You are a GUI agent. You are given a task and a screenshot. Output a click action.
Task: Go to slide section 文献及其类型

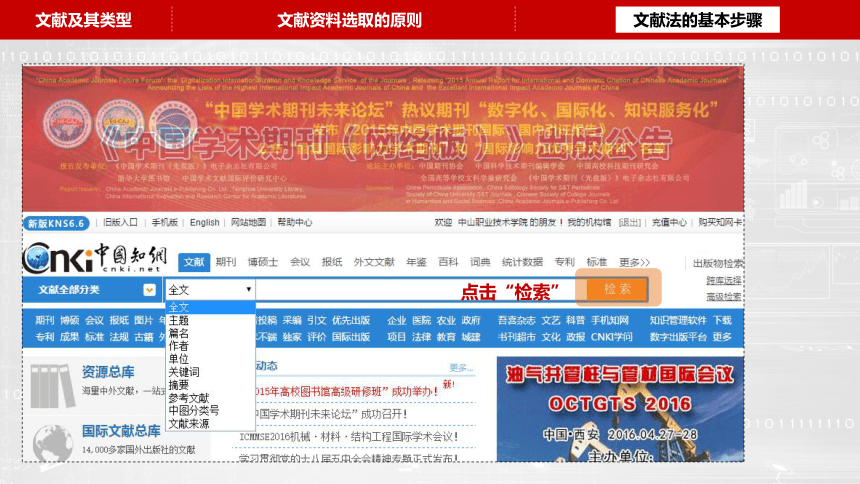[83, 20]
